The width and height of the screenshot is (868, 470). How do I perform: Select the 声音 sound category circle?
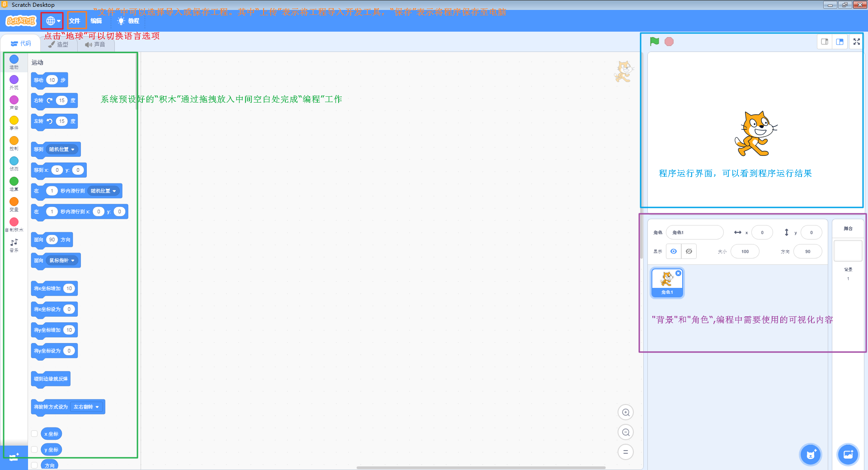click(x=14, y=100)
